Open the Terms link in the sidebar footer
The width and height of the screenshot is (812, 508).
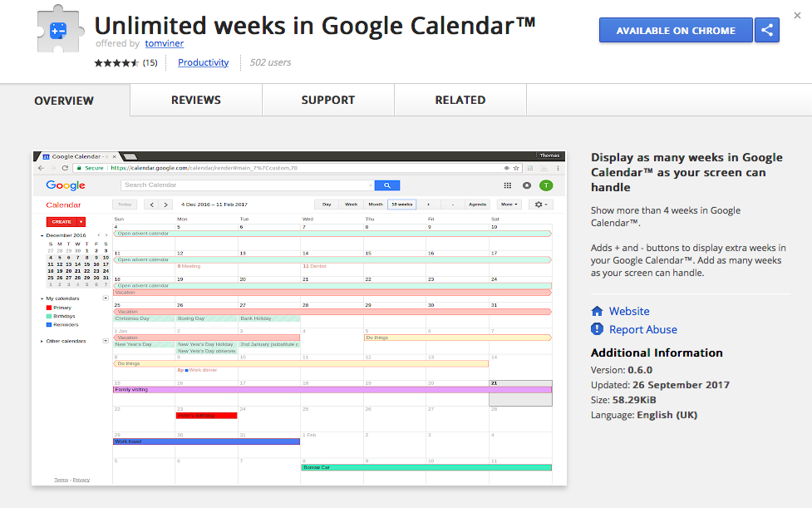(x=62, y=480)
